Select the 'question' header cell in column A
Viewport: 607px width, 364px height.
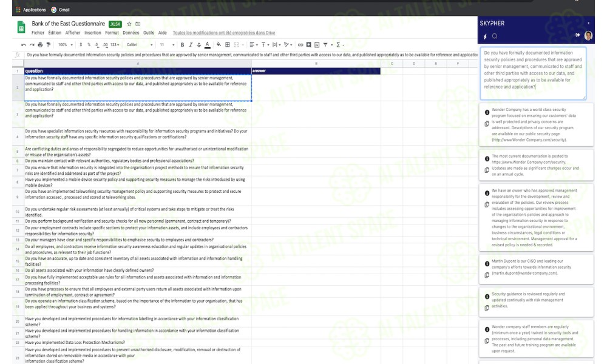[137, 71]
